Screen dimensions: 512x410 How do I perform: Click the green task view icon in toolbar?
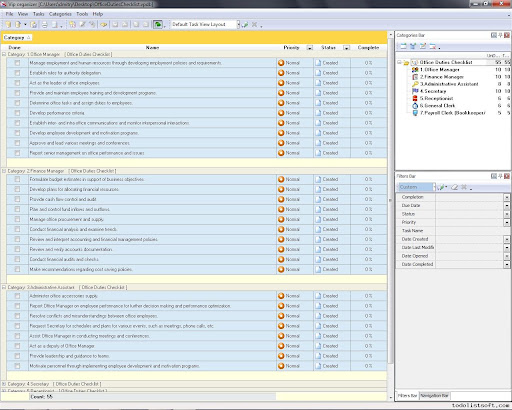tap(158, 24)
